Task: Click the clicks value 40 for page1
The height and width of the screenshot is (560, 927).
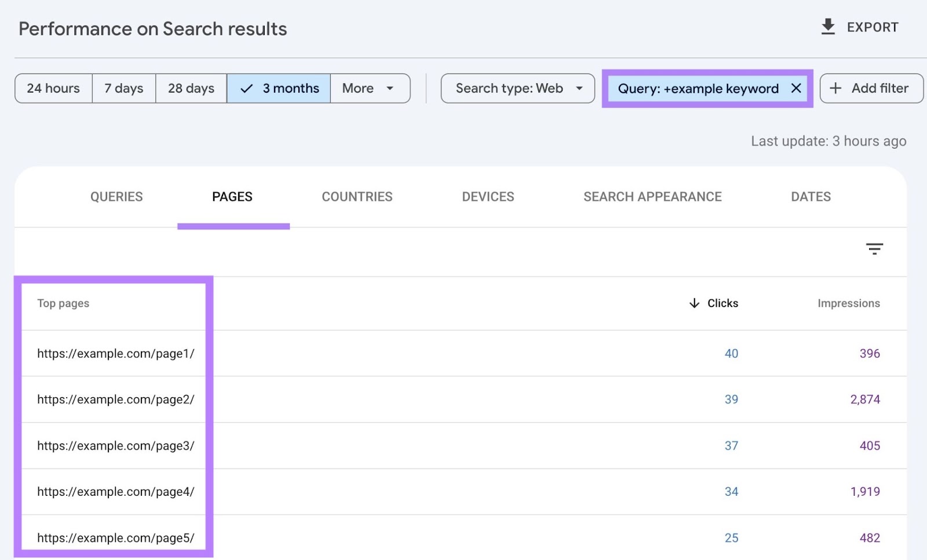Action: click(731, 353)
